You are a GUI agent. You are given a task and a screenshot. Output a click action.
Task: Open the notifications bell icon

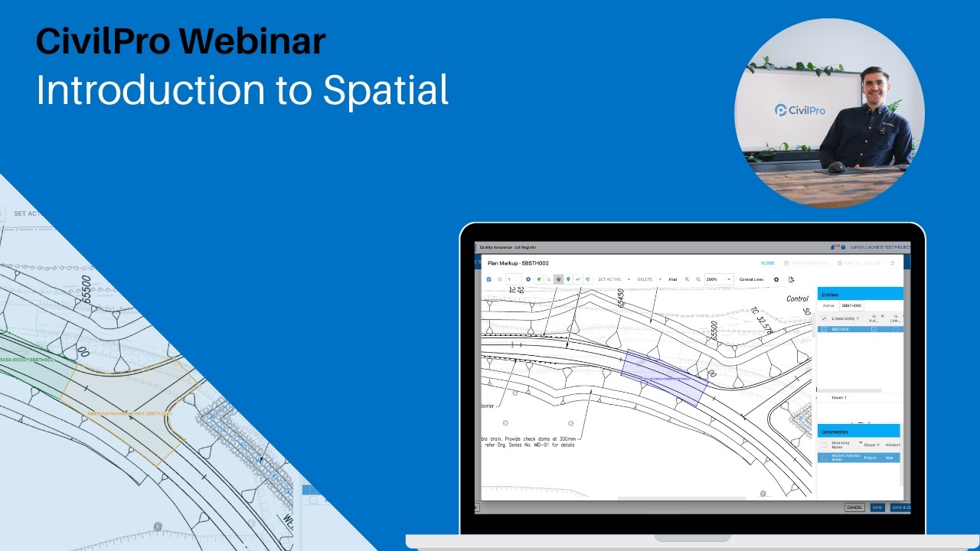coord(834,247)
